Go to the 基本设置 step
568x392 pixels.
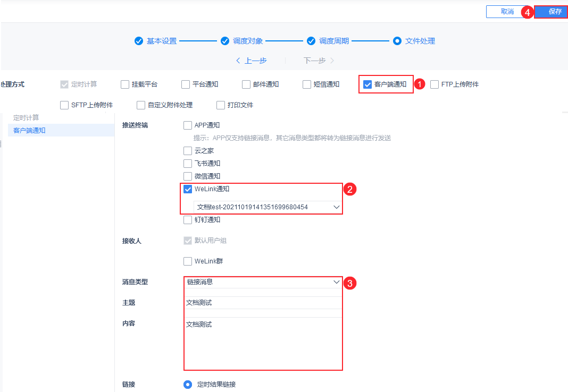pos(162,41)
